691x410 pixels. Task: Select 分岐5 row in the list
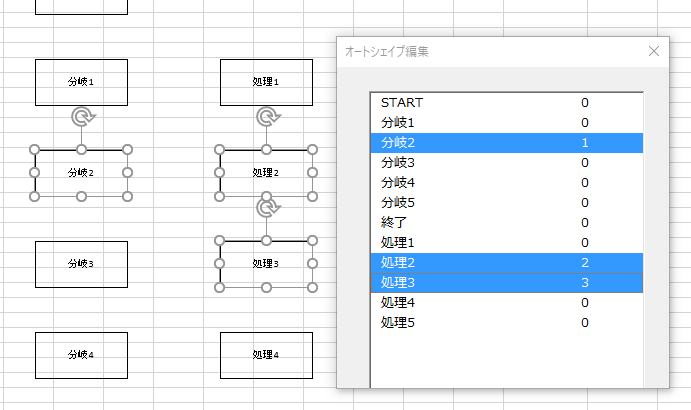pos(507,203)
